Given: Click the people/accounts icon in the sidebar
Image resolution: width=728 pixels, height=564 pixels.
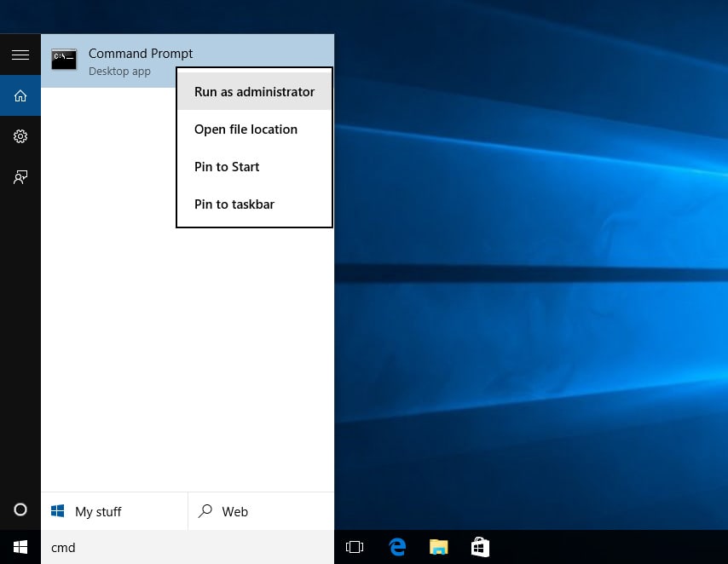Looking at the screenshot, I should pyautogui.click(x=20, y=176).
